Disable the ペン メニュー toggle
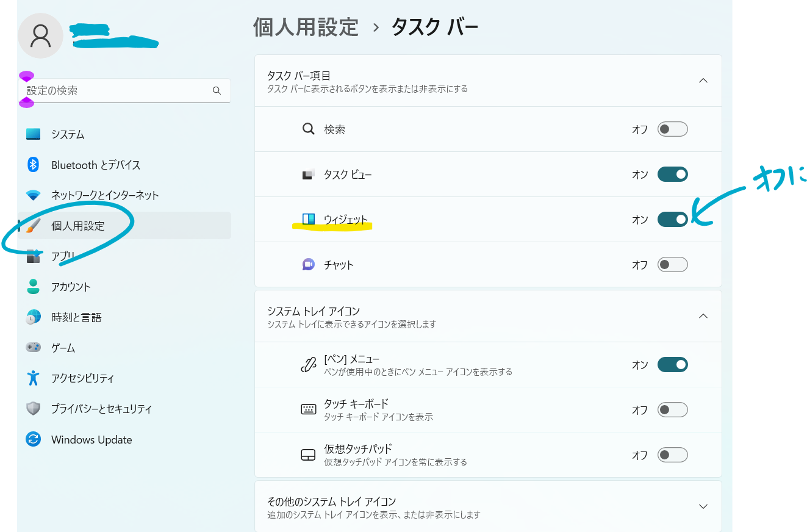 pyautogui.click(x=672, y=364)
